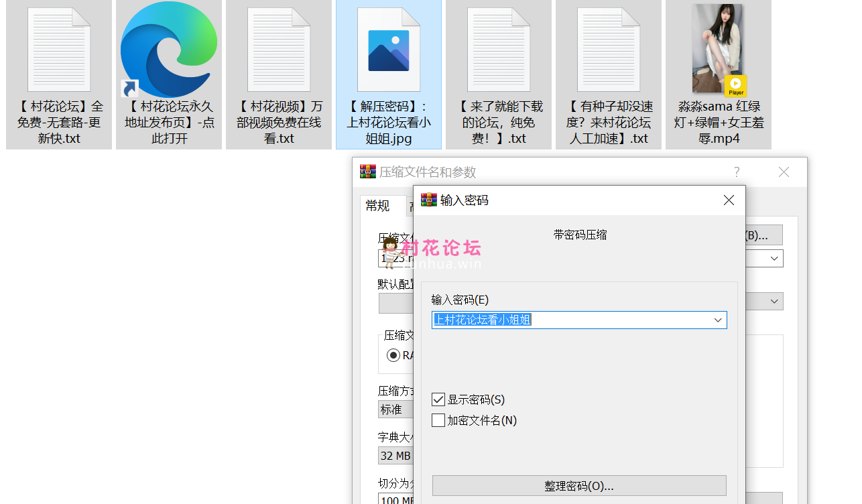Select the 淼淼sama mp4 video thumbnail

tap(719, 50)
